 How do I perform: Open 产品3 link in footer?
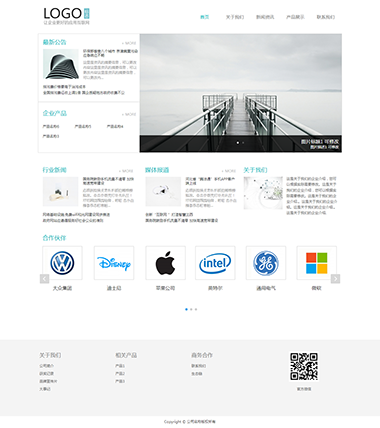click(120, 381)
